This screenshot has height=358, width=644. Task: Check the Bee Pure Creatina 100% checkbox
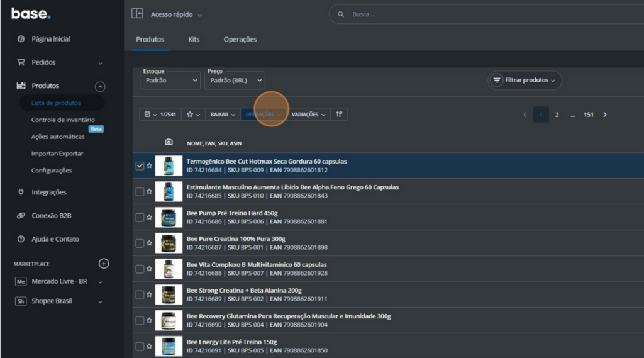coord(140,243)
